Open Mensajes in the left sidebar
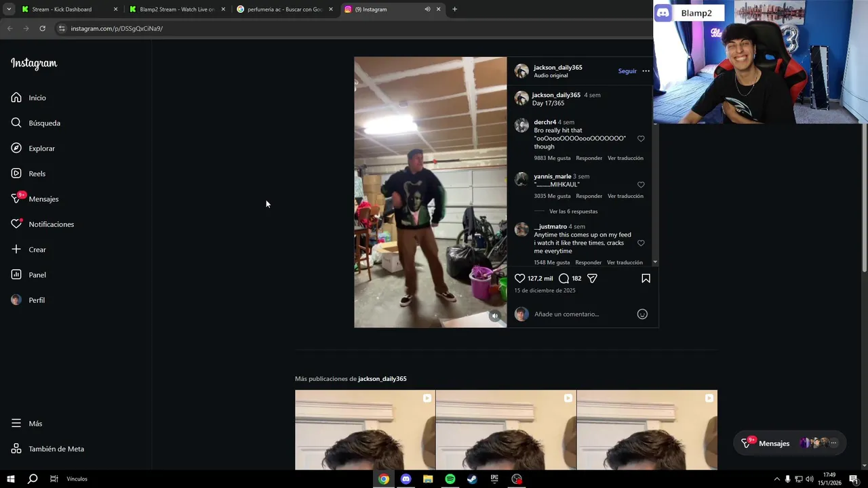 pyautogui.click(x=35, y=199)
